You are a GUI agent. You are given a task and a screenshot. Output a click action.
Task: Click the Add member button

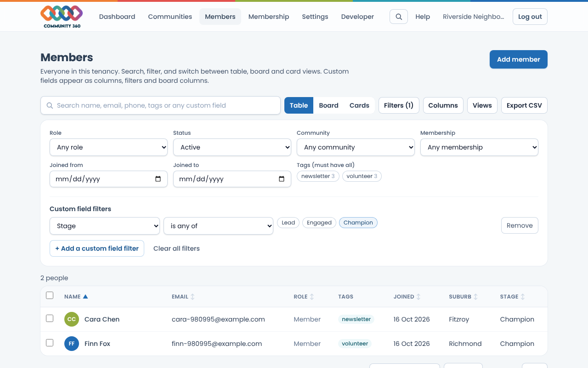coord(519,59)
